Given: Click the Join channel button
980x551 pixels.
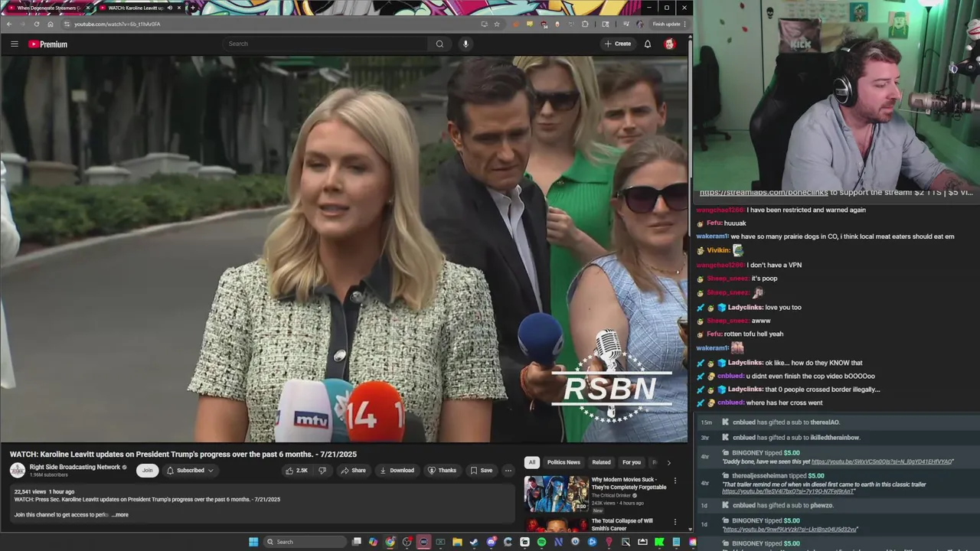Looking at the screenshot, I should click(147, 471).
